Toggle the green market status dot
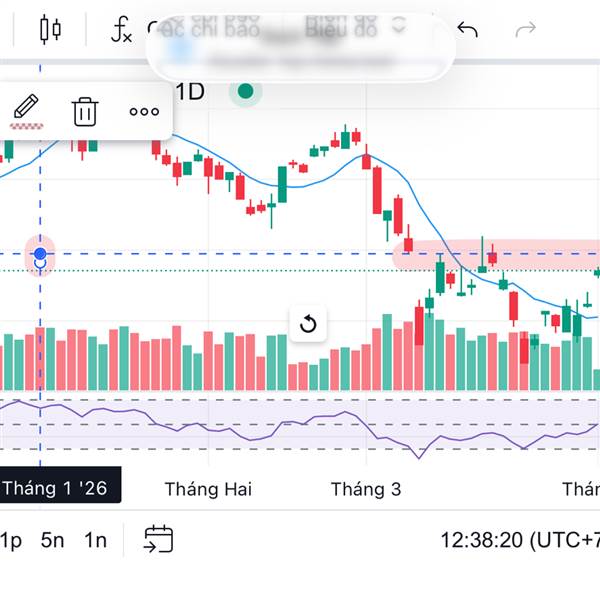 245,93
